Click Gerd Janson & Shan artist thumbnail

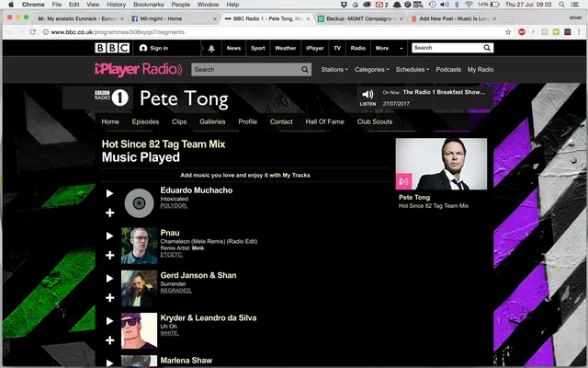click(x=139, y=288)
